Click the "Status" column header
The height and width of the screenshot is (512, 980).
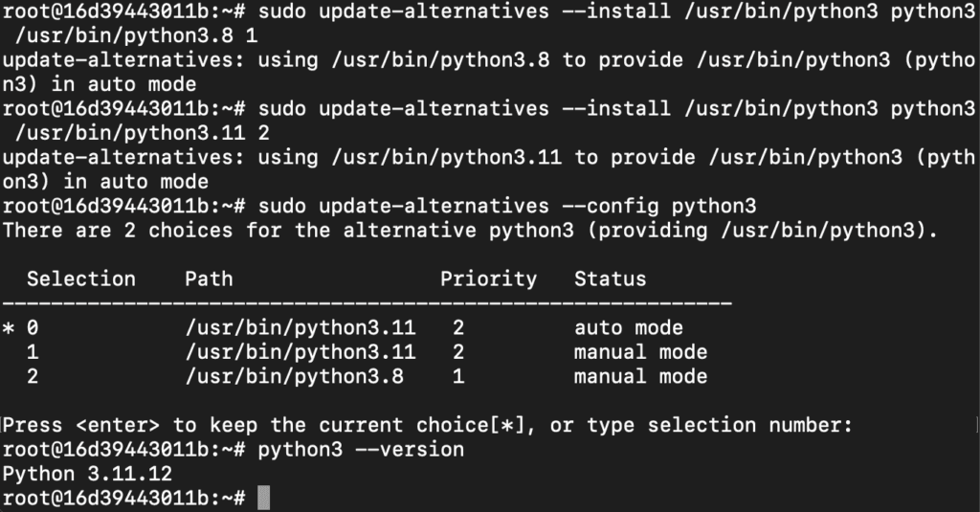610,279
